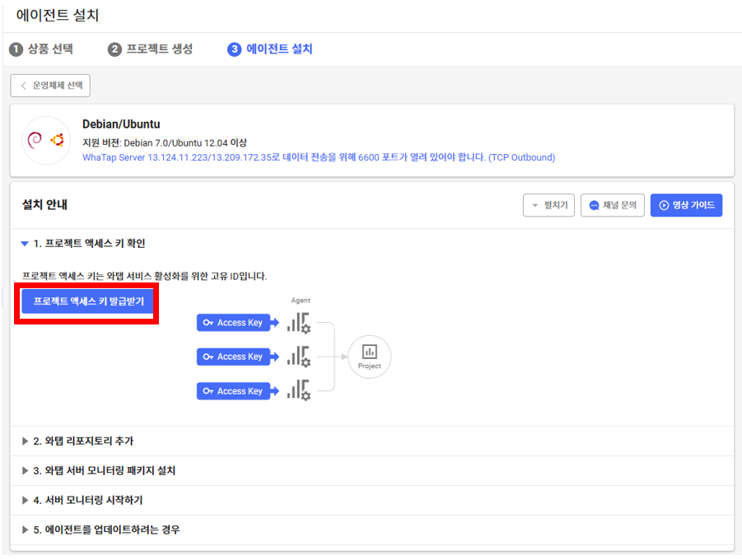Viewport: 742px width, 560px height.
Task: Click the top Access Key badge
Action: point(233,322)
